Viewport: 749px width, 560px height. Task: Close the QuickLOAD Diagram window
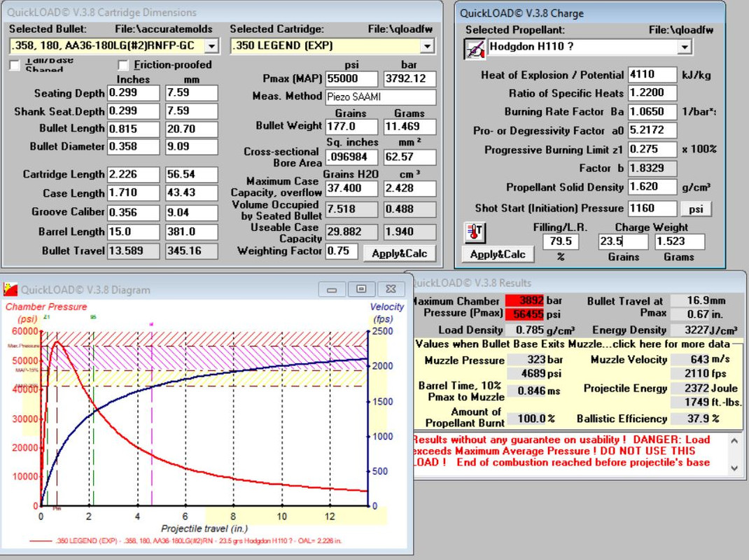pos(391,289)
